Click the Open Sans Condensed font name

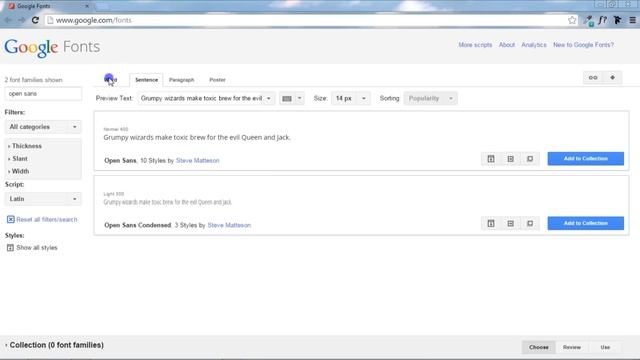pyautogui.click(x=138, y=225)
